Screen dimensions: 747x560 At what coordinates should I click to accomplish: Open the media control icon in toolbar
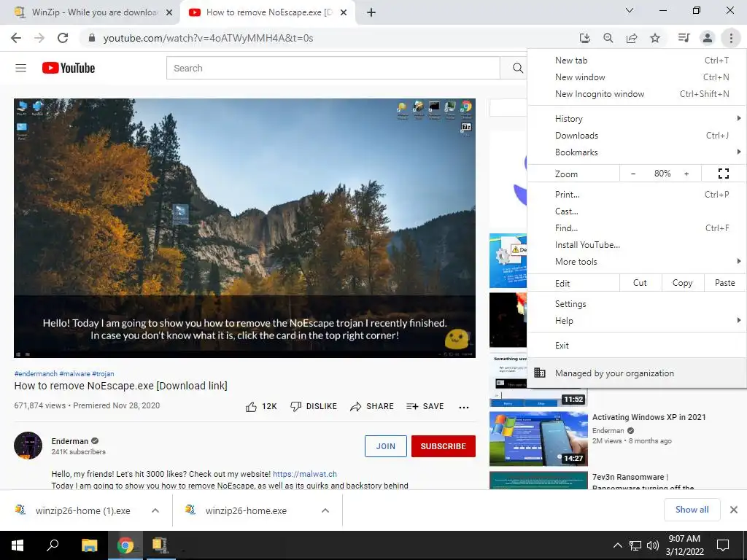[x=684, y=38]
